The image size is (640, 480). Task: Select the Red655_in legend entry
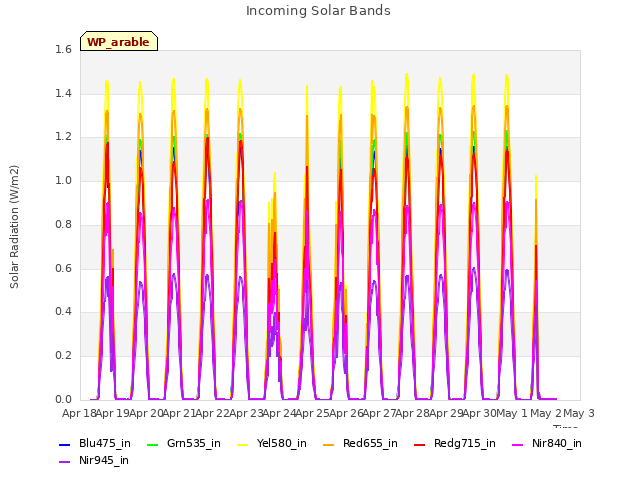coord(360,443)
